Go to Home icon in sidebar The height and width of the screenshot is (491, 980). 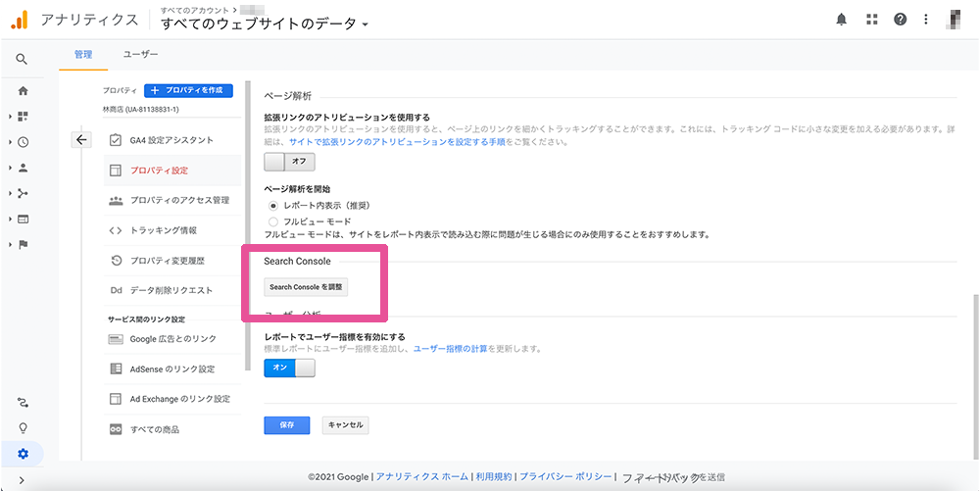[24, 90]
